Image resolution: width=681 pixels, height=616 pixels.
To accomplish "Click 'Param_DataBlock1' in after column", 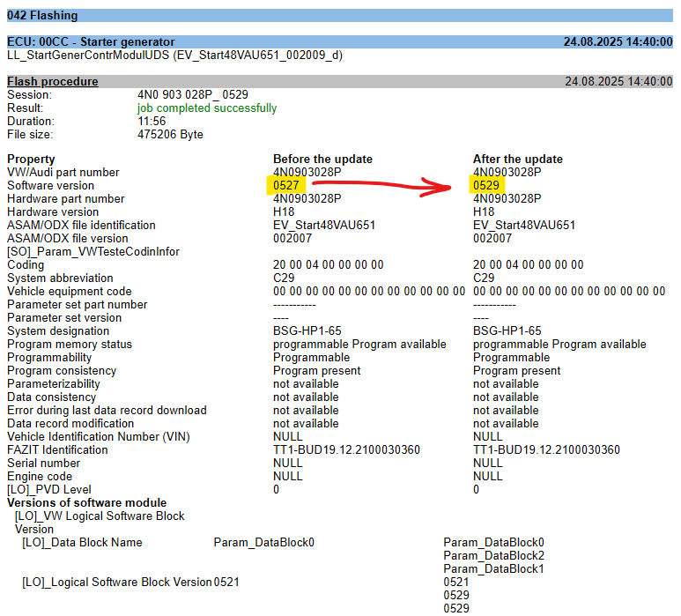I will tap(493, 568).
